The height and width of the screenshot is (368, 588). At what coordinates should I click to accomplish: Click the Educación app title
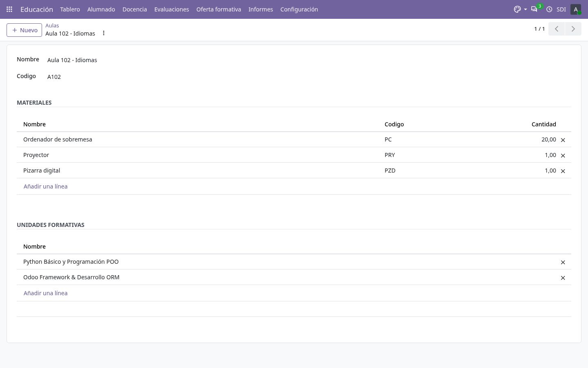[x=37, y=9]
